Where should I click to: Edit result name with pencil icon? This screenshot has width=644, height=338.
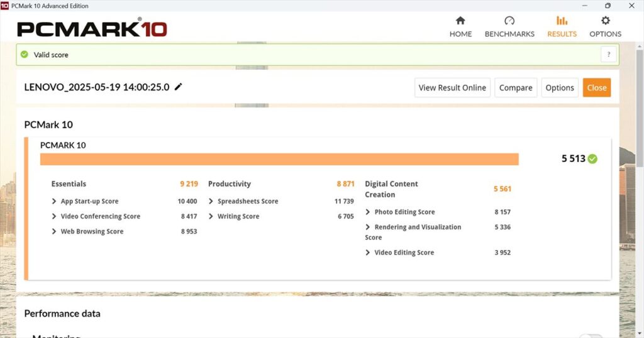(x=178, y=87)
